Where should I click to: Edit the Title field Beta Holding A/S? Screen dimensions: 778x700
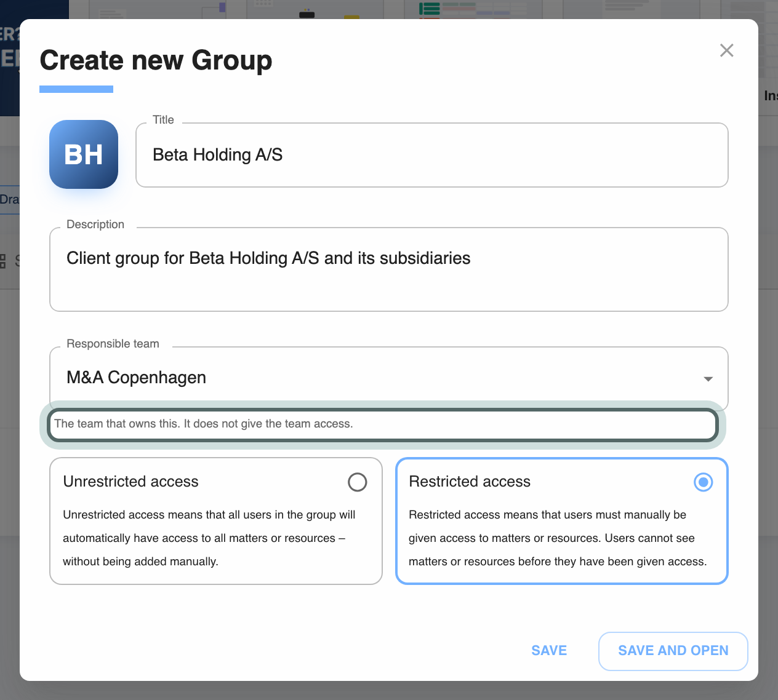(432, 155)
